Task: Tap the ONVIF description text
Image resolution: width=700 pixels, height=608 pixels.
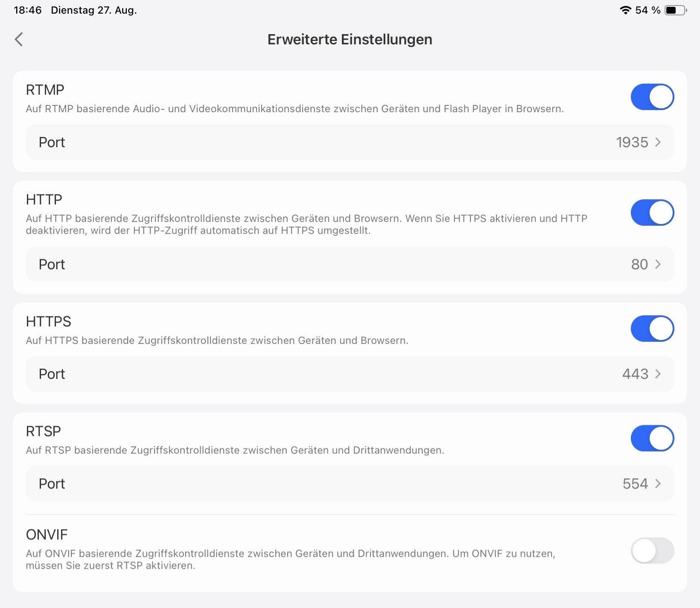Action: tap(290, 559)
